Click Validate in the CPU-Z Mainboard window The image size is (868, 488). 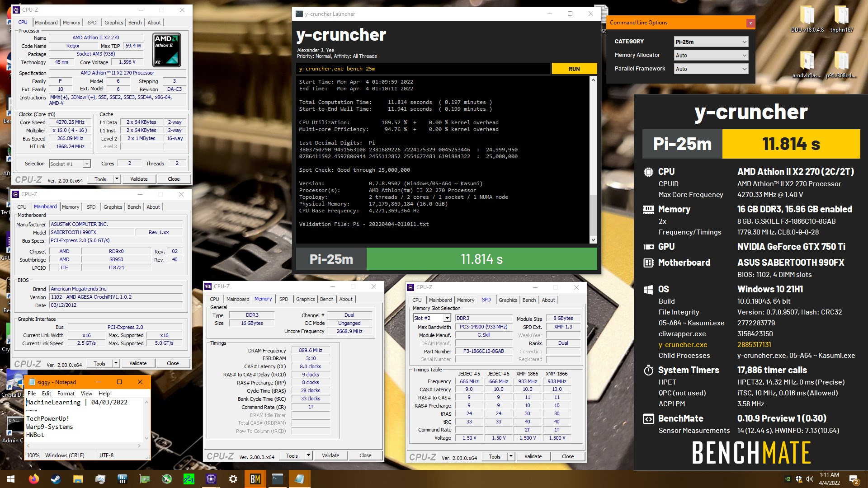tap(138, 363)
